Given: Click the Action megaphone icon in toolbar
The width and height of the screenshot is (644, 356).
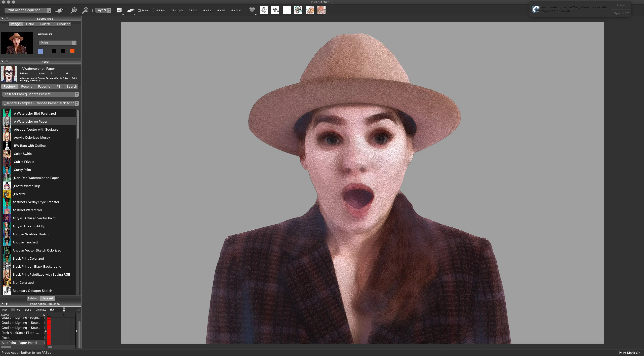Looking at the screenshot, I should (x=59, y=10).
